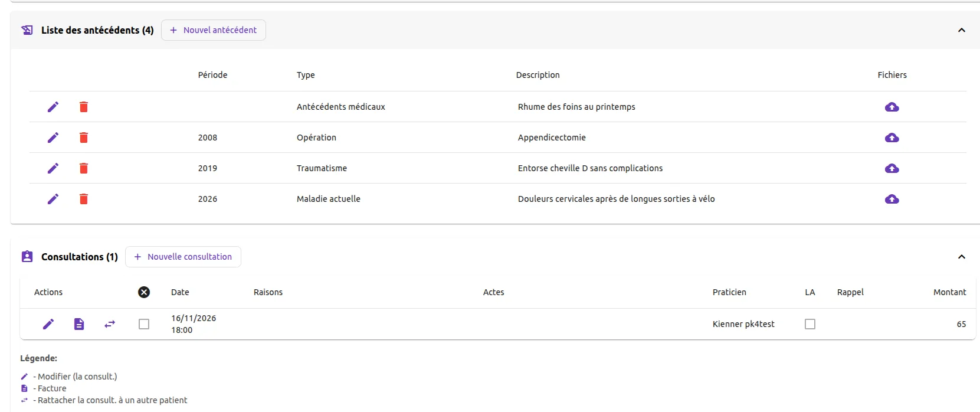980x412 pixels.
Task: Click the cancelled column X icon header
Action: click(144, 292)
